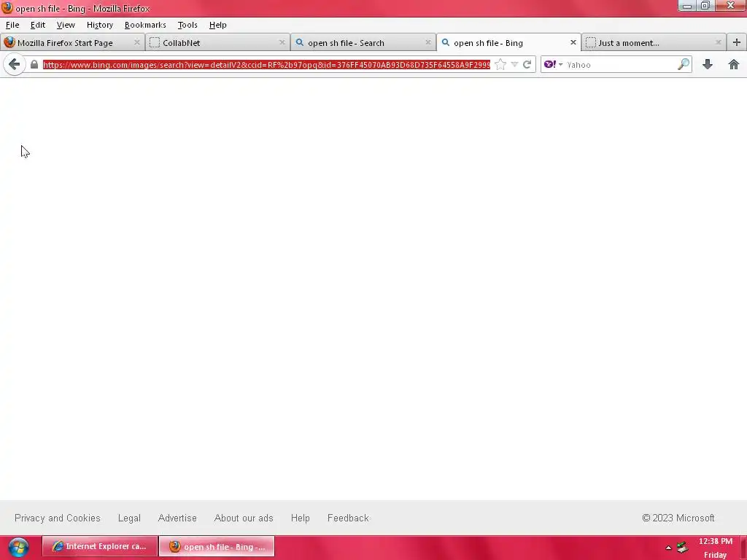Viewport: 747px width, 560px height.
Task: Open the Bookmarks menu
Action: coord(145,25)
